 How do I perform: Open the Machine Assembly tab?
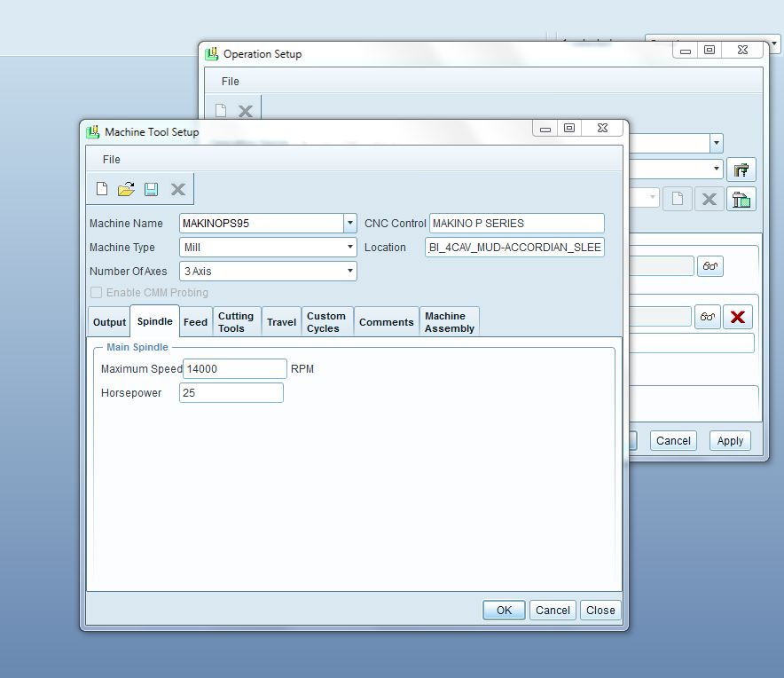(x=450, y=322)
